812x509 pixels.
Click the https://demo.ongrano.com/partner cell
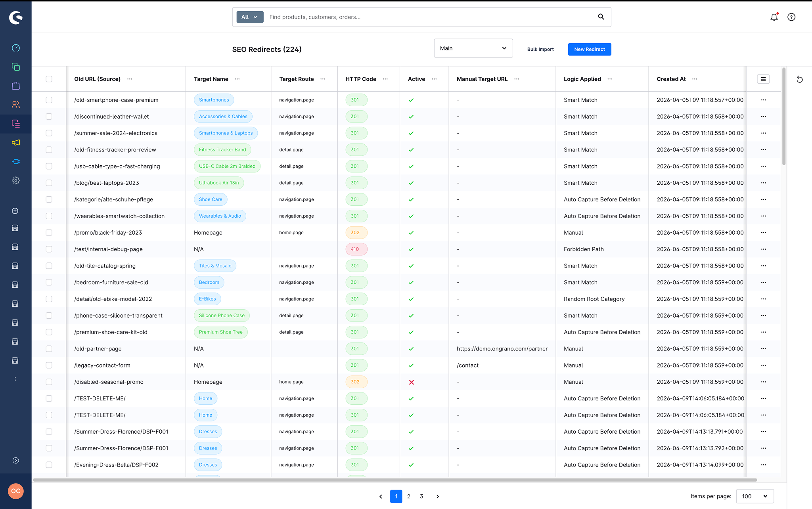coord(502,349)
